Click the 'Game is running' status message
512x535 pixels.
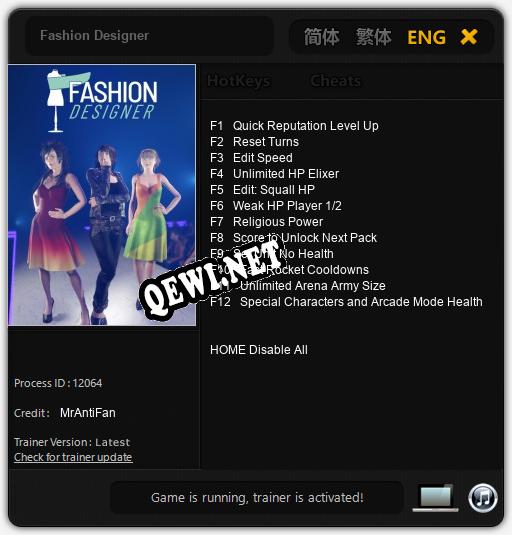click(257, 498)
